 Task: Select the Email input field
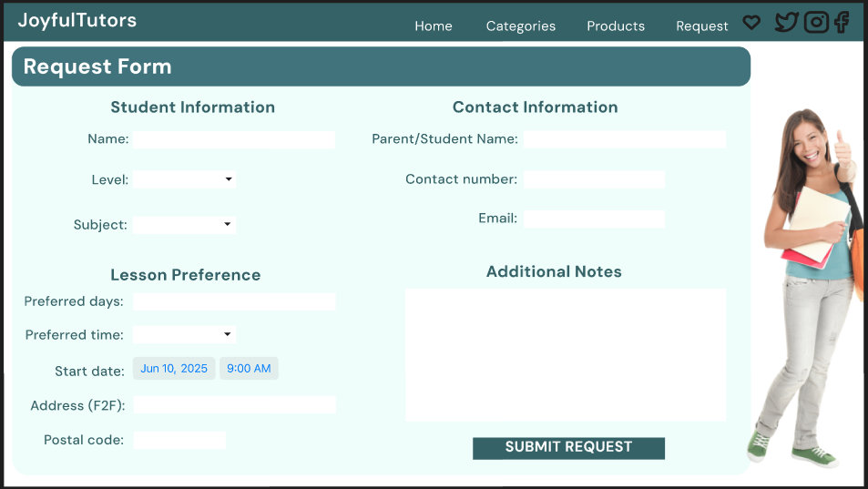[594, 219]
